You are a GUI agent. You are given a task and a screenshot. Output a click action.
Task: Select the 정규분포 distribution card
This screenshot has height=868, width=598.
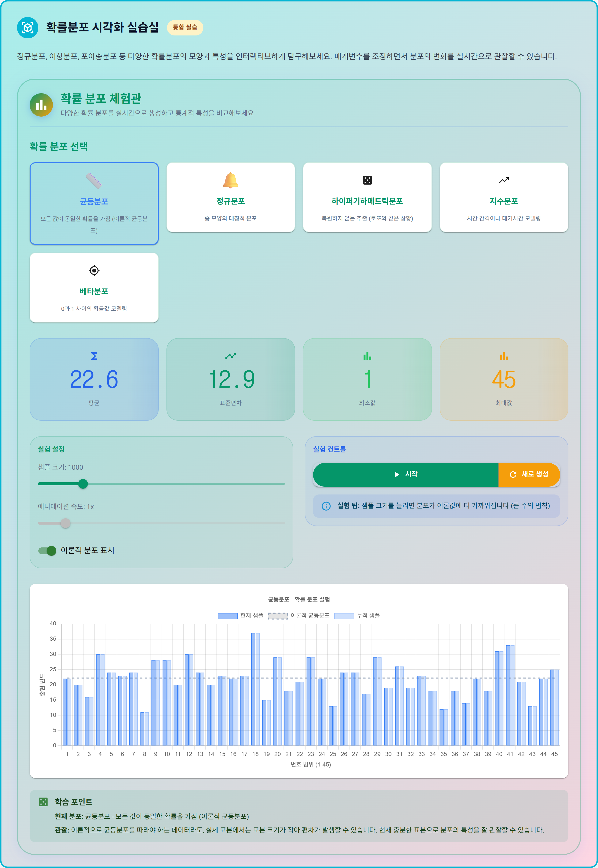click(230, 197)
